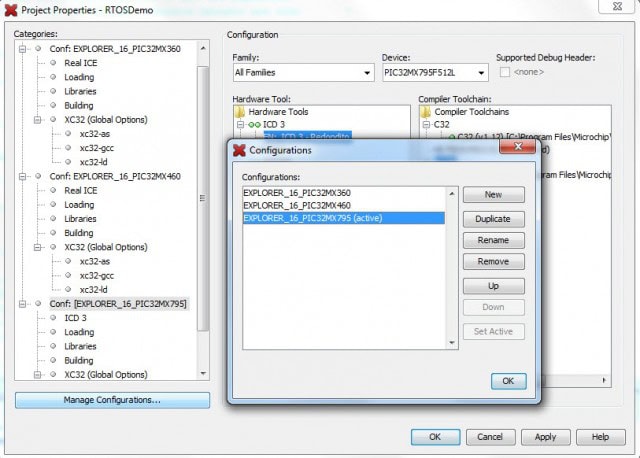
Task: Select Loading under PIC32MX460 configuration
Action: tap(79, 205)
